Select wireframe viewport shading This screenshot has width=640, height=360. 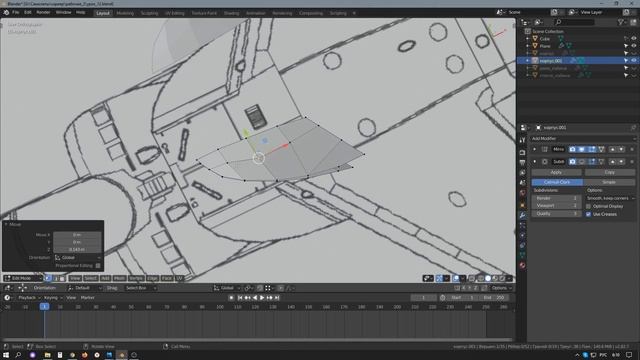coord(480,278)
